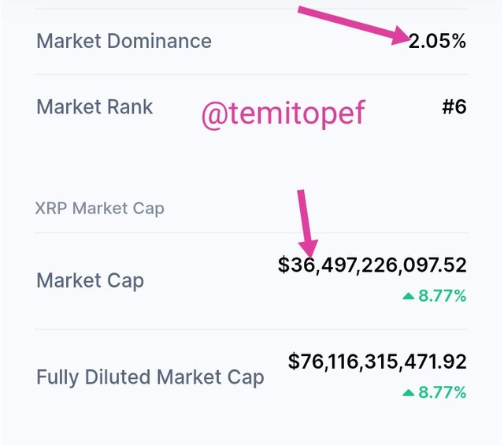Select the Fully Diluted Market Cap label
504x445 pixels.
coord(150,377)
